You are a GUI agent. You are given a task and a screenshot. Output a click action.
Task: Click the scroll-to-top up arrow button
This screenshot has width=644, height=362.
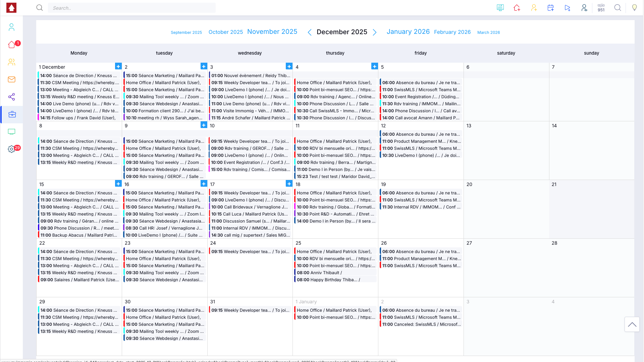coord(632,324)
